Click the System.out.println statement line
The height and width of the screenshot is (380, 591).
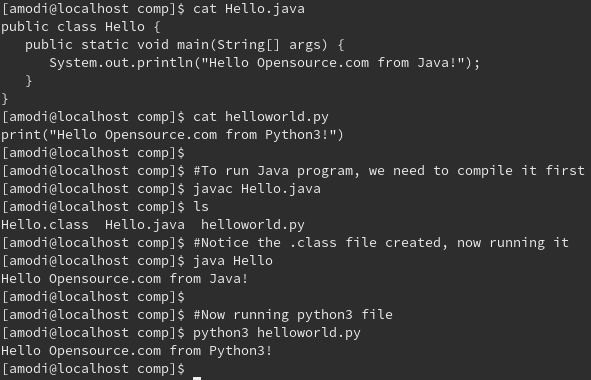(x=265, y=63)
